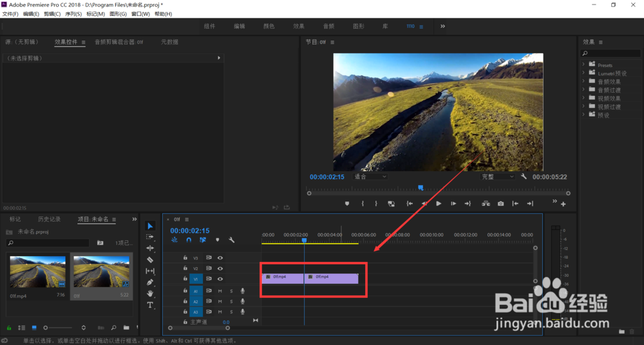Click the Multi-camera toggle icon
Viewport: 644px width, 345px height.
(486, 203)
